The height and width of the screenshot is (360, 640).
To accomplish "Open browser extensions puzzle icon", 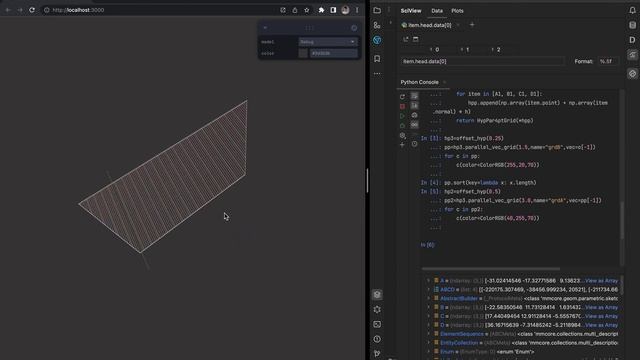I will click(321, 10).
